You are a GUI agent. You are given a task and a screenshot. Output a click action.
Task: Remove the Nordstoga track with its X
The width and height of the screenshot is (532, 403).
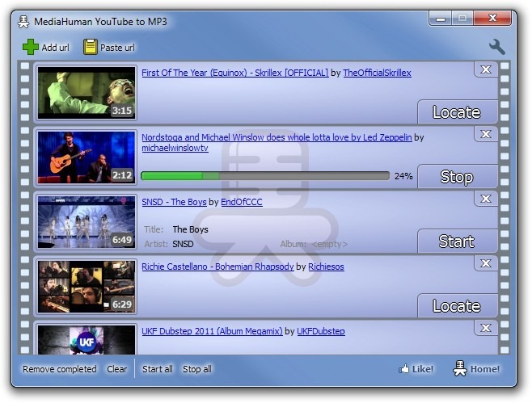click(486, 134)
